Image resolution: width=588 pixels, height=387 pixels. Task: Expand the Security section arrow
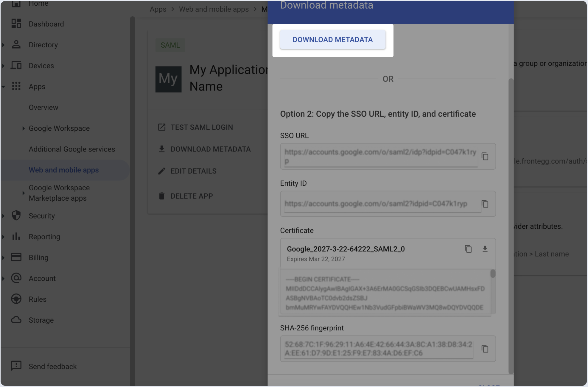3,216
